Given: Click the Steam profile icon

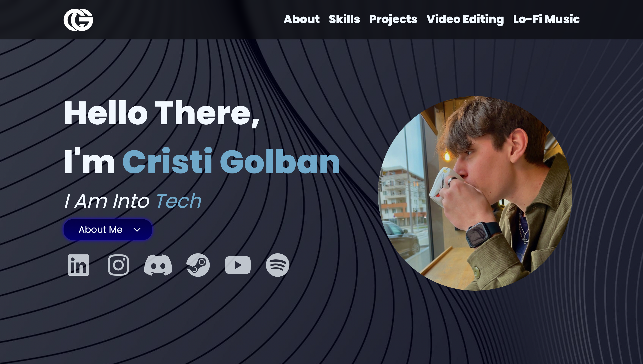Looking at the screenshot, I should [198, 265].
